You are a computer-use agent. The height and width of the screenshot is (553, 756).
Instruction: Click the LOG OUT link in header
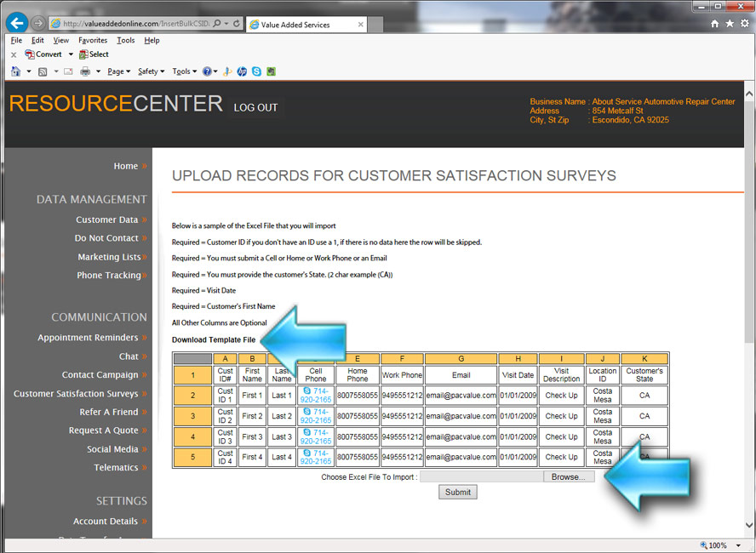tap(255, 108)
